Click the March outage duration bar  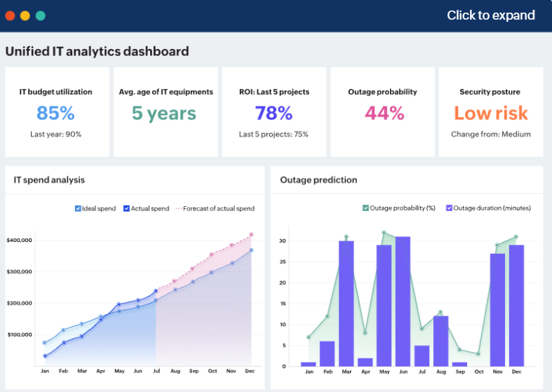pyautogui.click(x=346, y=303)
